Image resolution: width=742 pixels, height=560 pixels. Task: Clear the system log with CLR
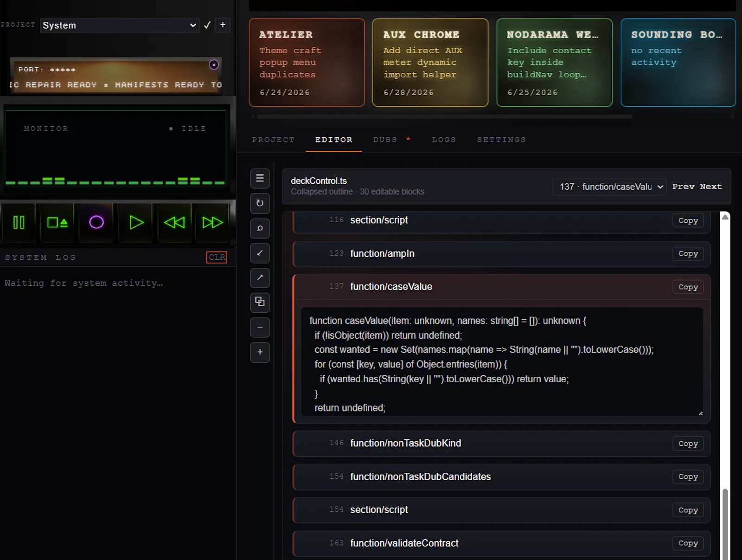click(x=217, y=257)
